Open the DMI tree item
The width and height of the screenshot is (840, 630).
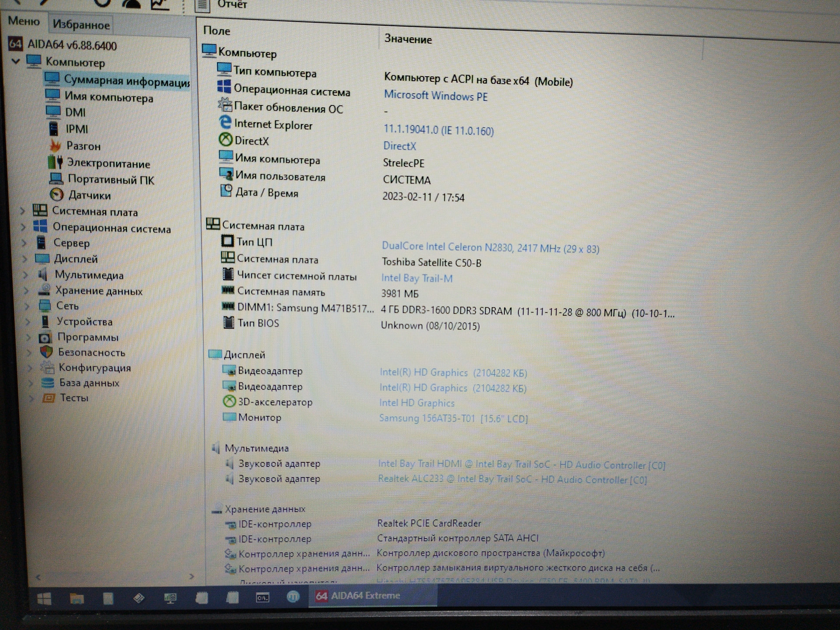(66, 112)
